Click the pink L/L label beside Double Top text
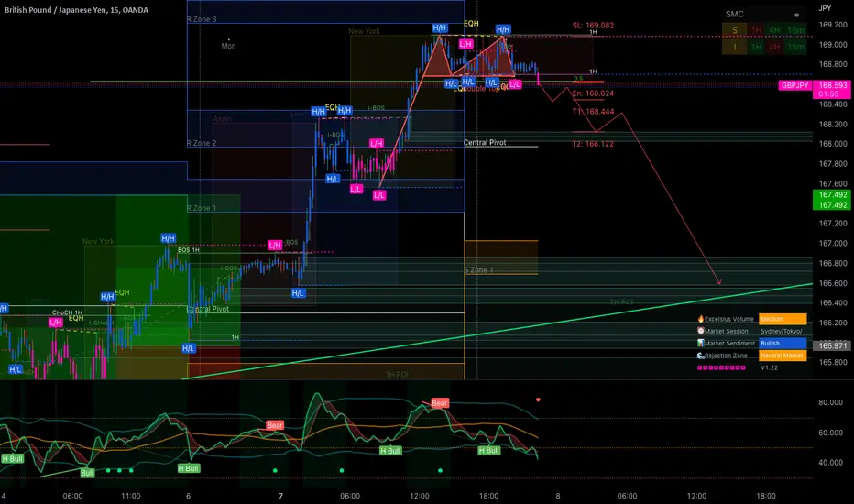 coord(515,84)
